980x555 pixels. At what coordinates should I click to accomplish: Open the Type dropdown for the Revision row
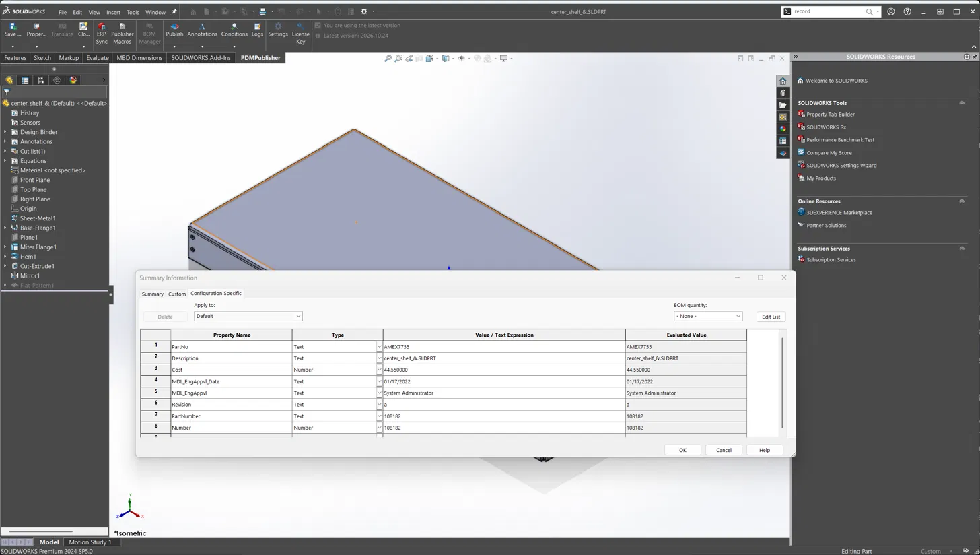pyautogui.click(x=379, y=405)
